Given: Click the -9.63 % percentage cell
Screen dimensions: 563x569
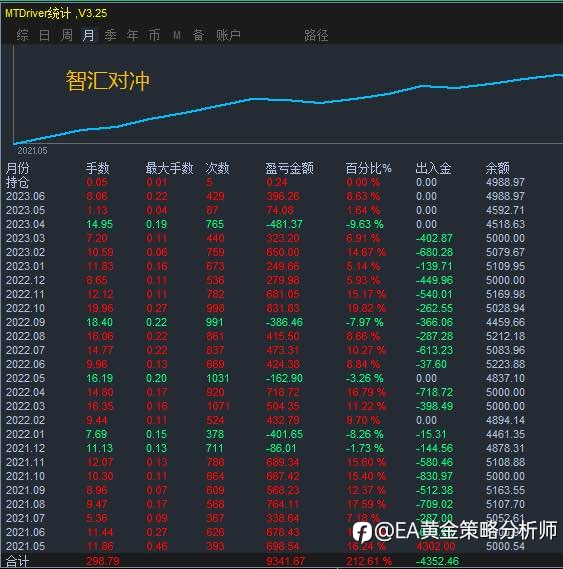Looking at the screenshot, I should click(364, 224).
